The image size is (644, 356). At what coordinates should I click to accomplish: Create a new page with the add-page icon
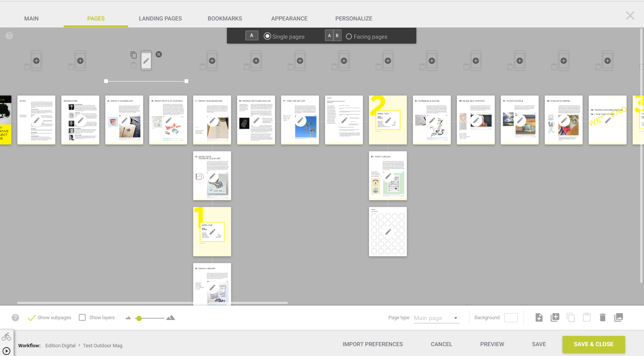tap(539, 317)
